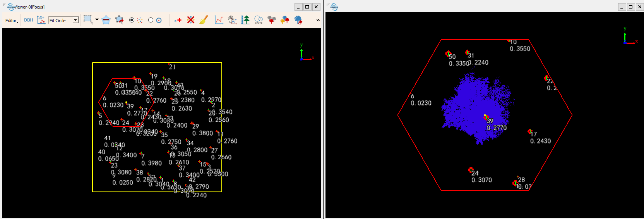The width and height of the screenshot is (644, 219).
Task: Click the red X delete point icon
Action: [191, 20]
